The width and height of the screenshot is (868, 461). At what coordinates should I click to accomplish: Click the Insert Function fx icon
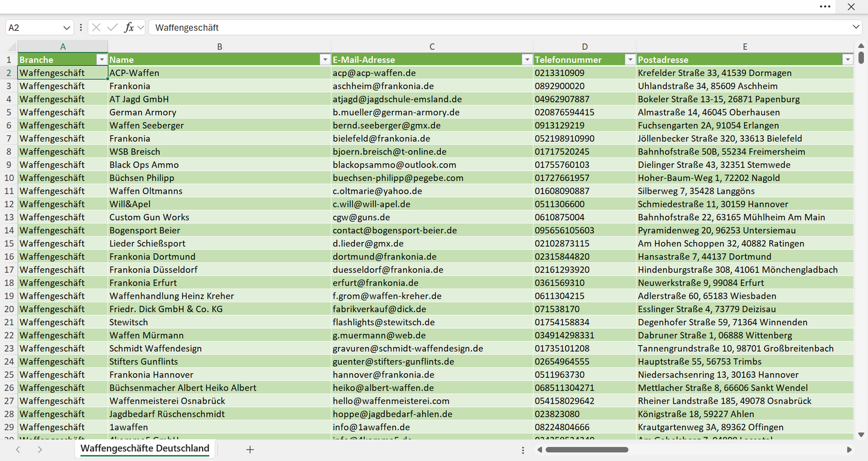coord(129,28)
